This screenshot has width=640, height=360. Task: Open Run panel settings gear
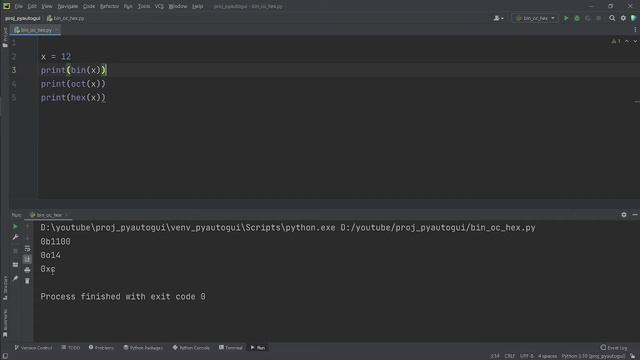[x=624, y=215]
